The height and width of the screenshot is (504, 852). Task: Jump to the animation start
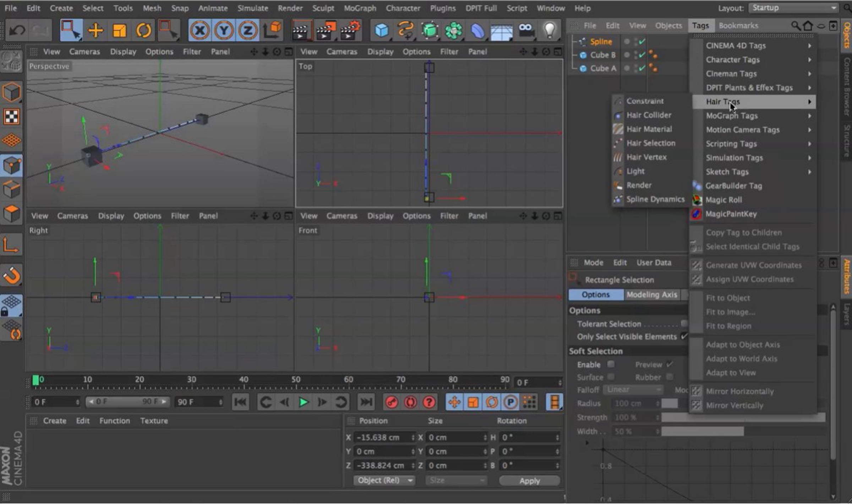click(x=240, y=402)
